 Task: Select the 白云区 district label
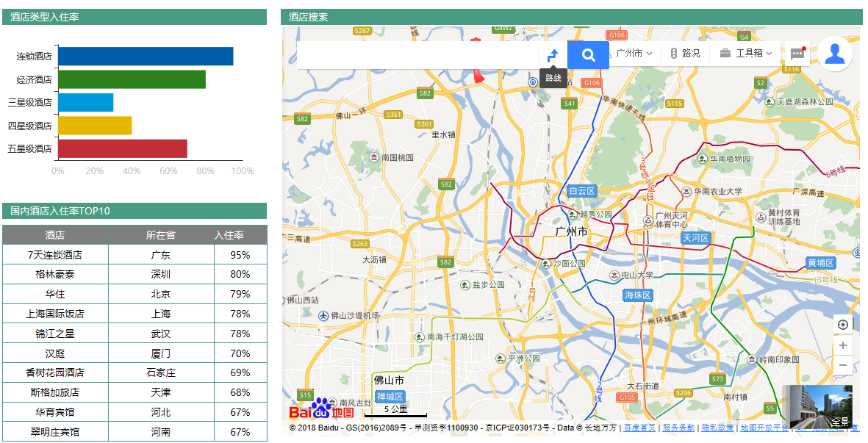[x=582, y=191]
